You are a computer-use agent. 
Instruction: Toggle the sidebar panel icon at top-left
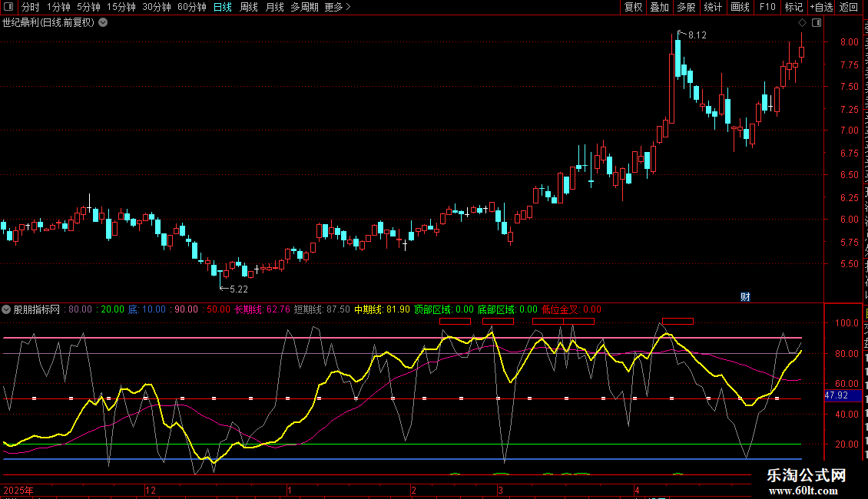pyautogui.click(x=8, y=7)
